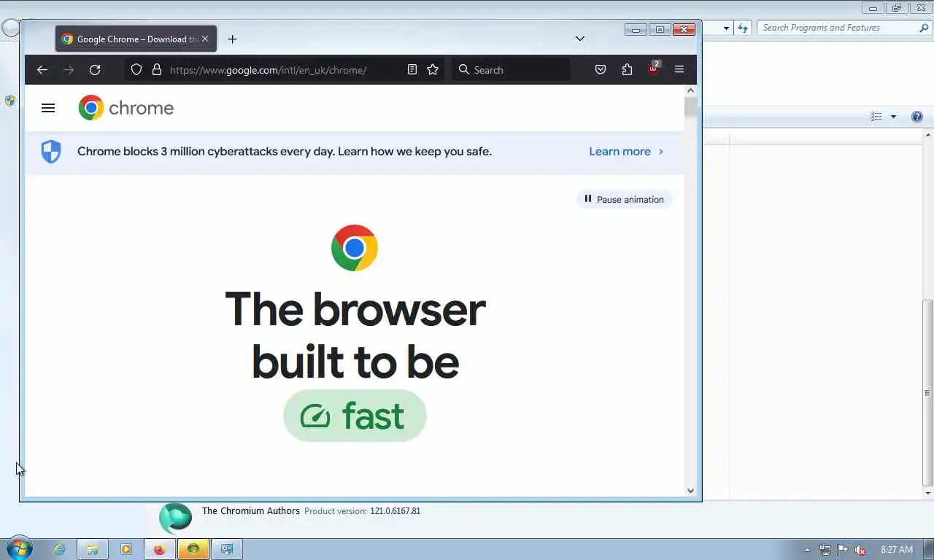The width and height of the screenshot is (934, 560).
Task: Open Windows Start menu
Action: point(19,548)
